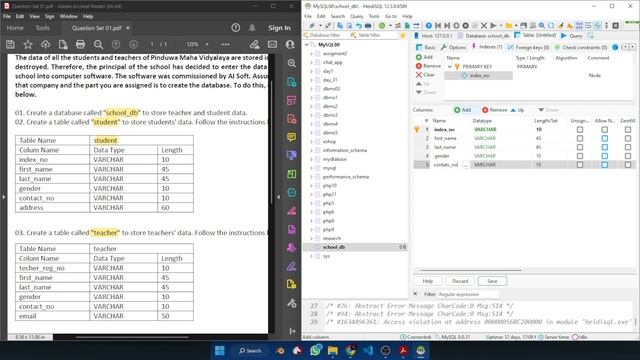Viewport: 640px width, 360px height.
Task: Toggle Allow NULL for index_no column
Action: point(604,129)
